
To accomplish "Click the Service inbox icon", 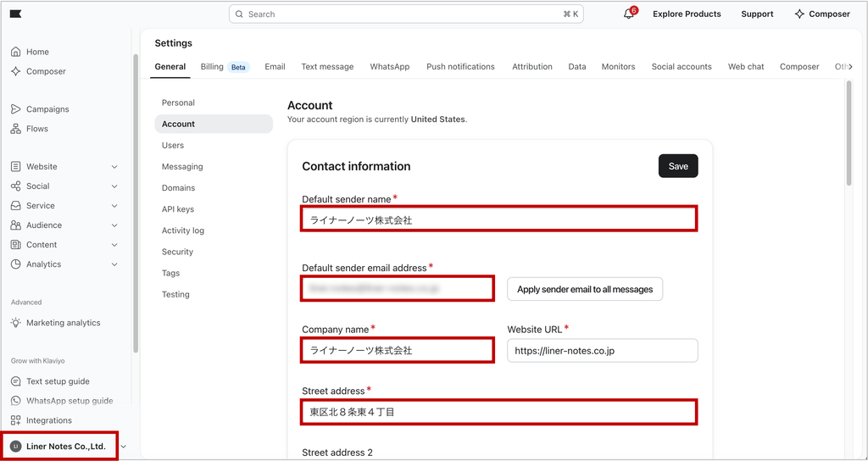I will point(16,205).
